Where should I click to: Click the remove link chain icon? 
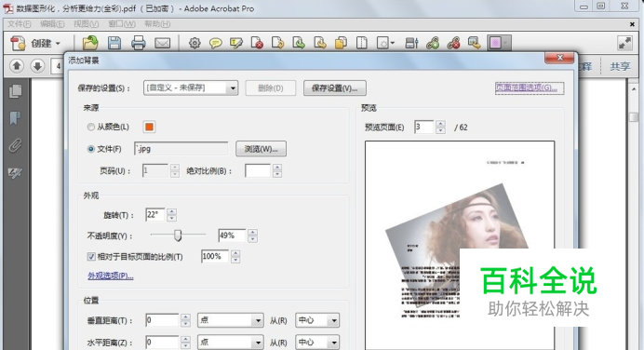click(x=453, y=43)
